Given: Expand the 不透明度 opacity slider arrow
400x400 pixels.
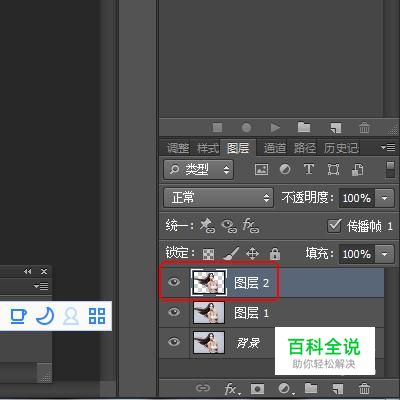Looking at the screenshot, I should (x=384, y=198).
